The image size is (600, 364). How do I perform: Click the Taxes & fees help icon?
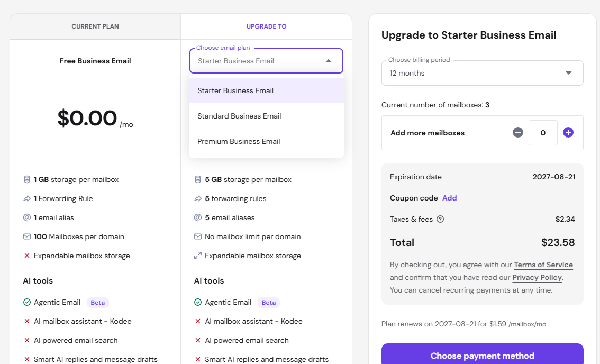pyautogui.click(x=440, y=220)
